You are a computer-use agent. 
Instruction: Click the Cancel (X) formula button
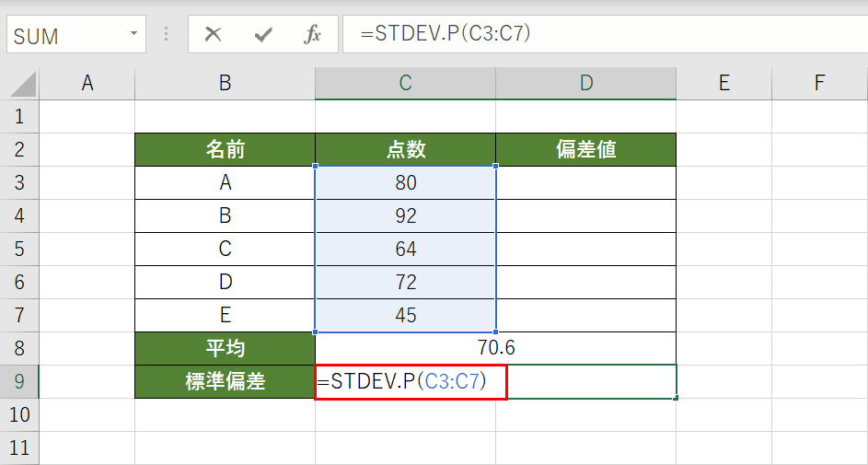tap(214, 35)
